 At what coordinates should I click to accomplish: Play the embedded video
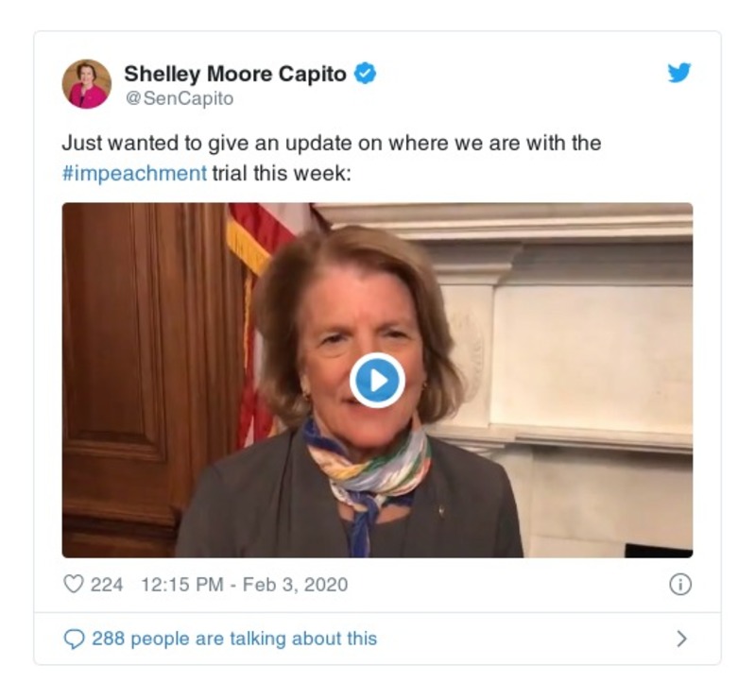[x=377, y=381]
